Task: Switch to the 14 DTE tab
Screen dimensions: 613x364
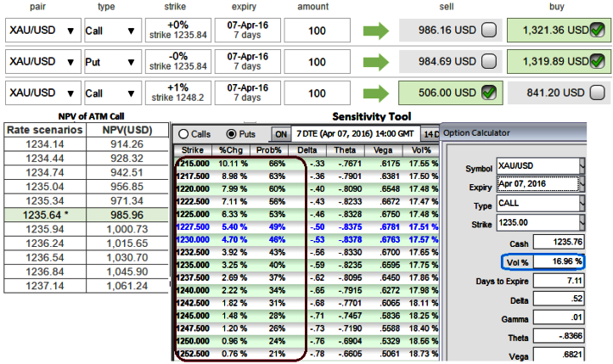Action: (x=431, y=134)
